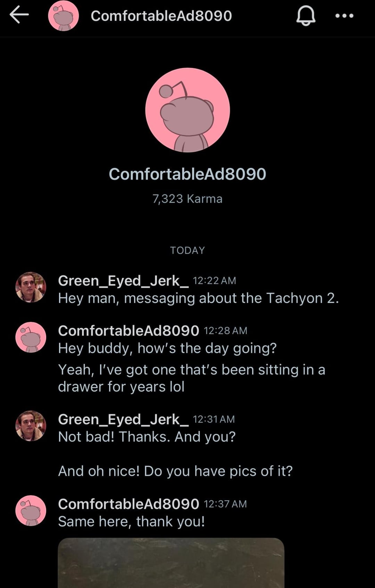
Task: Select the "Do you have pics of it?" message
Action: tap(175, 471)
